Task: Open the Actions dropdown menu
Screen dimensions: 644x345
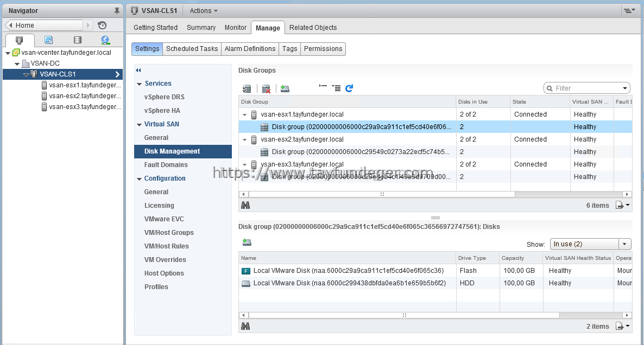Action: [204, 11]
